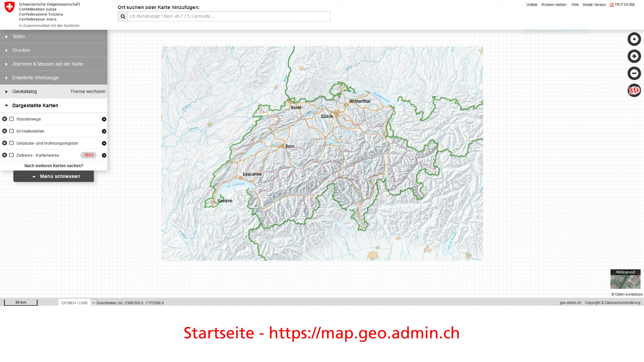Open settings gear for öV-Haltestellen layer
Image resolution: width=644 pixels, height=362 pixels.
(104, 131)
